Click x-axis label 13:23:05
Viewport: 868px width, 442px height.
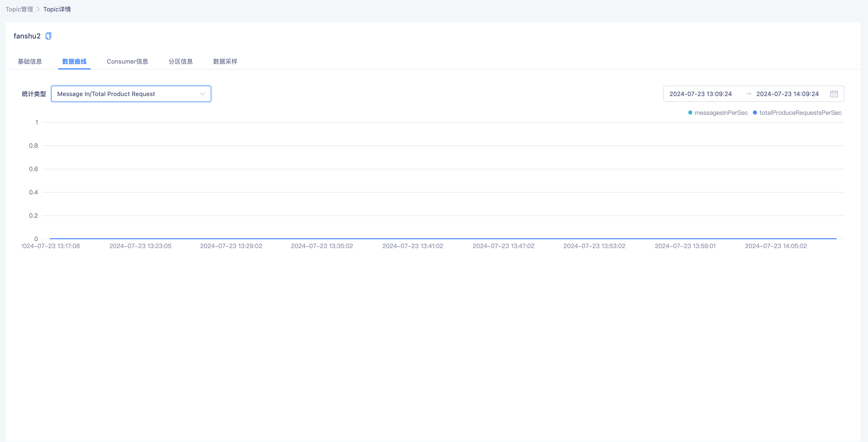(x=140, y=246)
